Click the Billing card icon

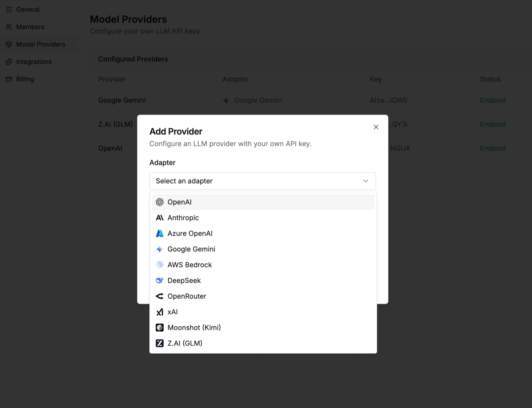(9, 79)
